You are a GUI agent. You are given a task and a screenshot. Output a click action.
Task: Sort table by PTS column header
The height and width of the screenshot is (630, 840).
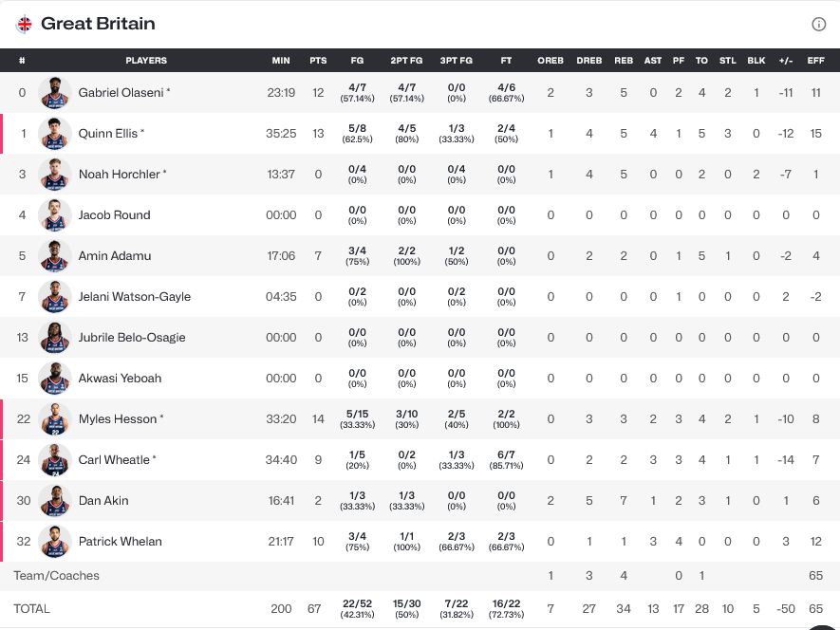point(318,61)
